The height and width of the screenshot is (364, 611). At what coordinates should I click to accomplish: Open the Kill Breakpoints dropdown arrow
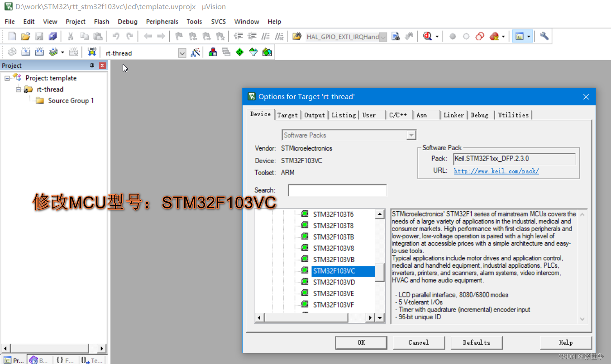pos(503,37)
